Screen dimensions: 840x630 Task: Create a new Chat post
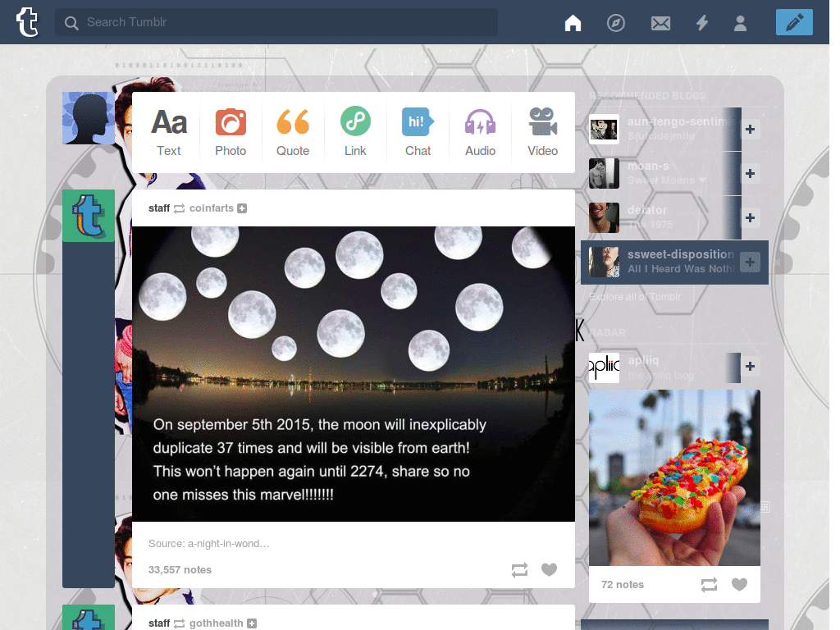[418, 132]
